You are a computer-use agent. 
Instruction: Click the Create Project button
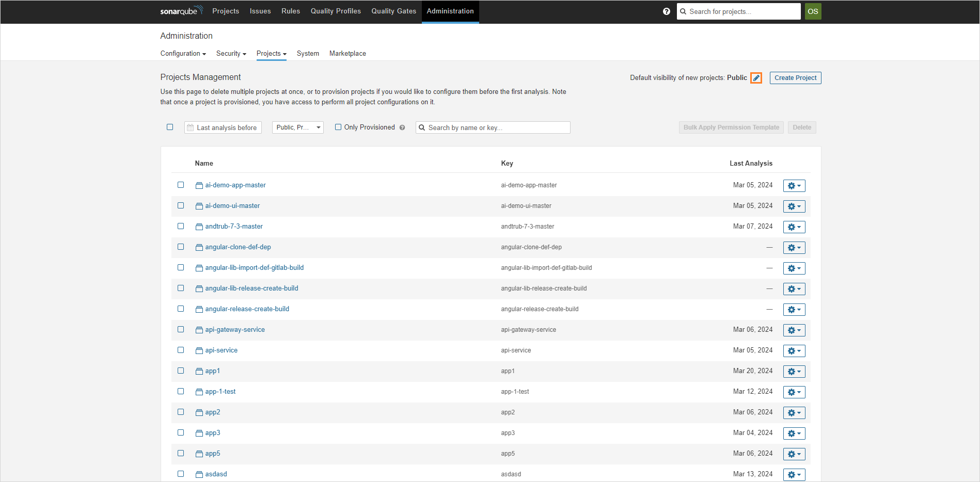click(x=795, y=77)
